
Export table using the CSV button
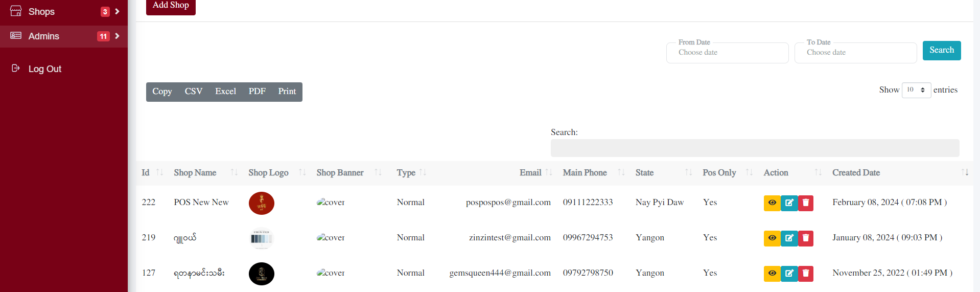point(194,92)
